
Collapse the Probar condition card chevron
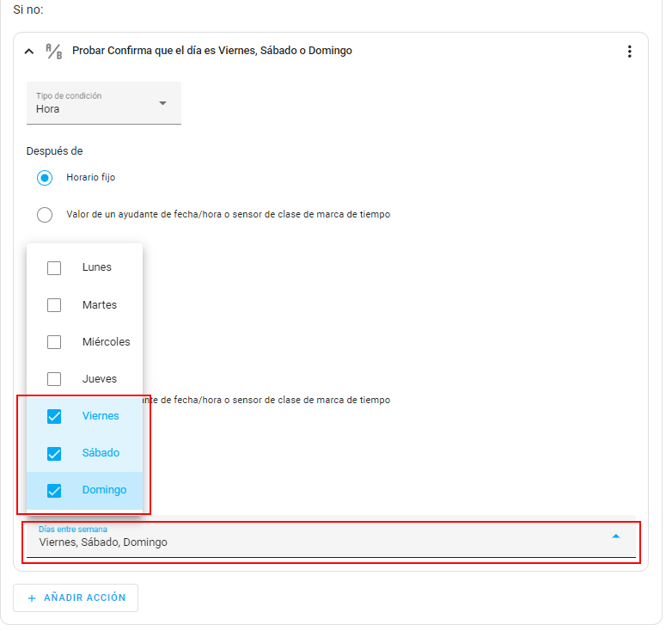coord(30,52)
